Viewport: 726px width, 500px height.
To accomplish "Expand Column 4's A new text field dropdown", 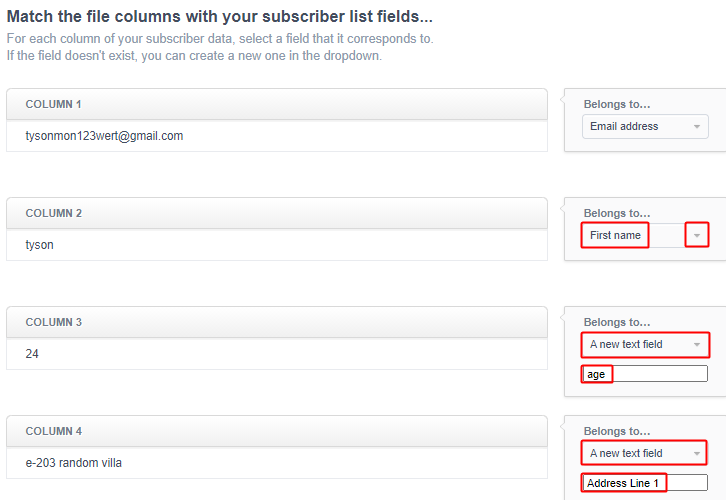I will coord(645,453).
